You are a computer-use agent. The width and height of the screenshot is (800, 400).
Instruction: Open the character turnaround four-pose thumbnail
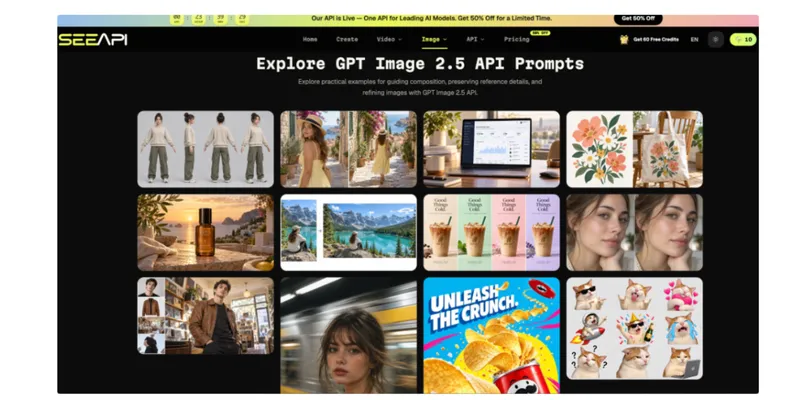(205, 149)
